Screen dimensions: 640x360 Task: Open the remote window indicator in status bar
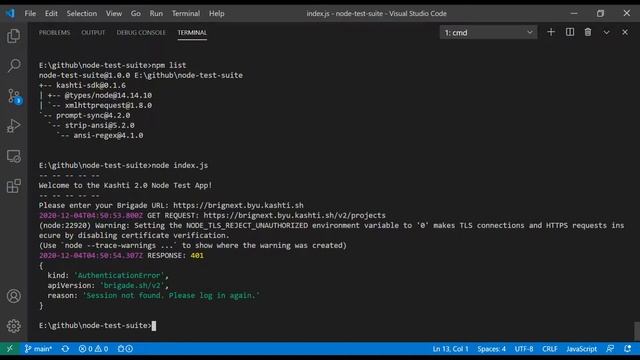tap(10, 349)
